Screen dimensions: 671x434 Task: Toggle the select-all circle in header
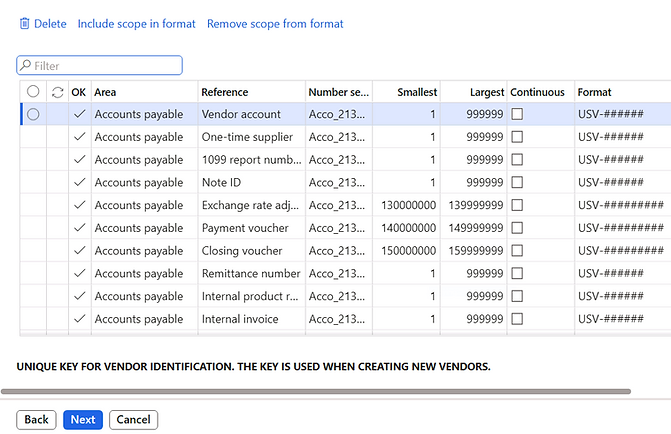(x=33, y=92)
